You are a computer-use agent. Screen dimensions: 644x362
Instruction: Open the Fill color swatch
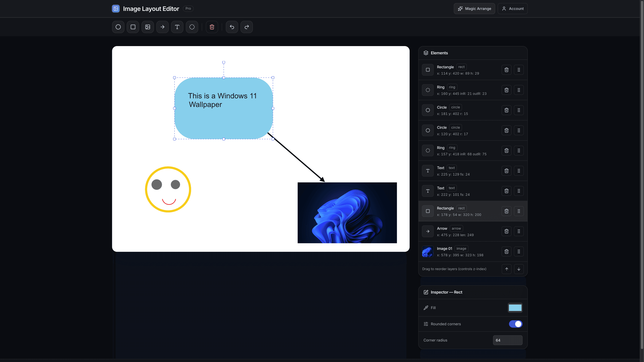pos(515,308)
